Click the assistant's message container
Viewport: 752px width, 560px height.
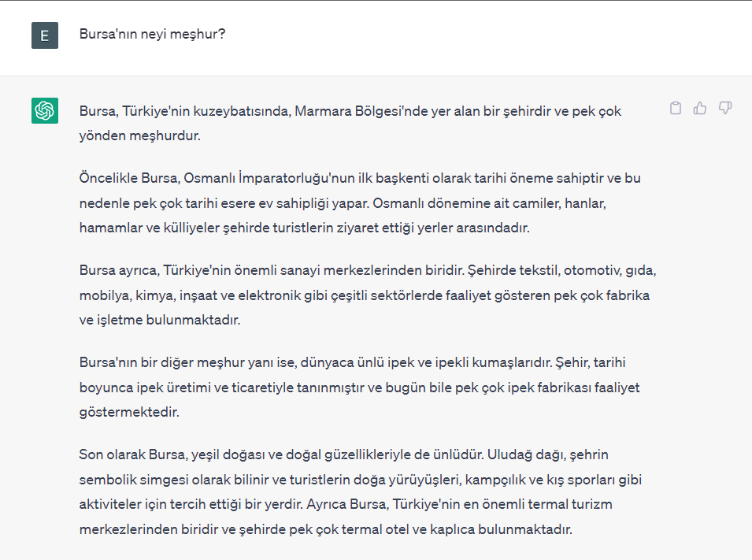(376, 315)
